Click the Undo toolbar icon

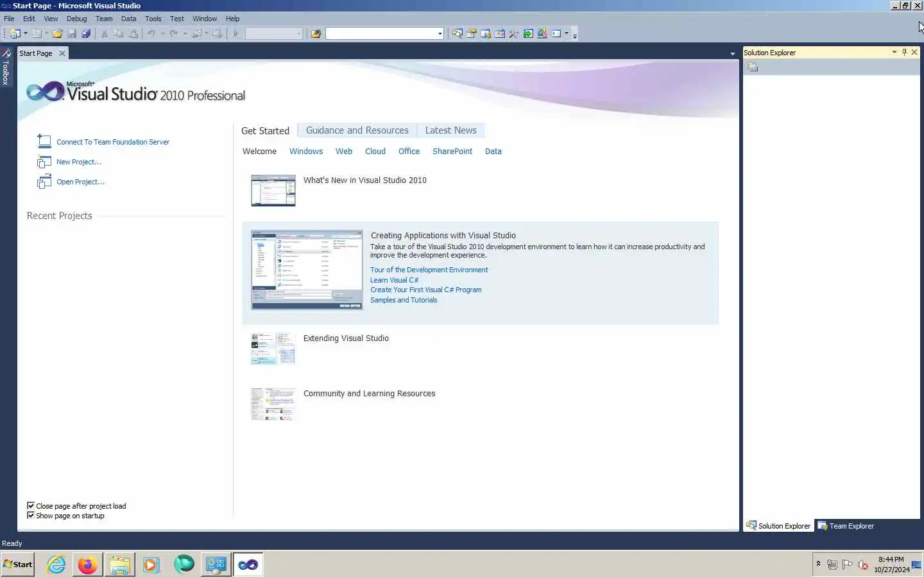[151, 33]
